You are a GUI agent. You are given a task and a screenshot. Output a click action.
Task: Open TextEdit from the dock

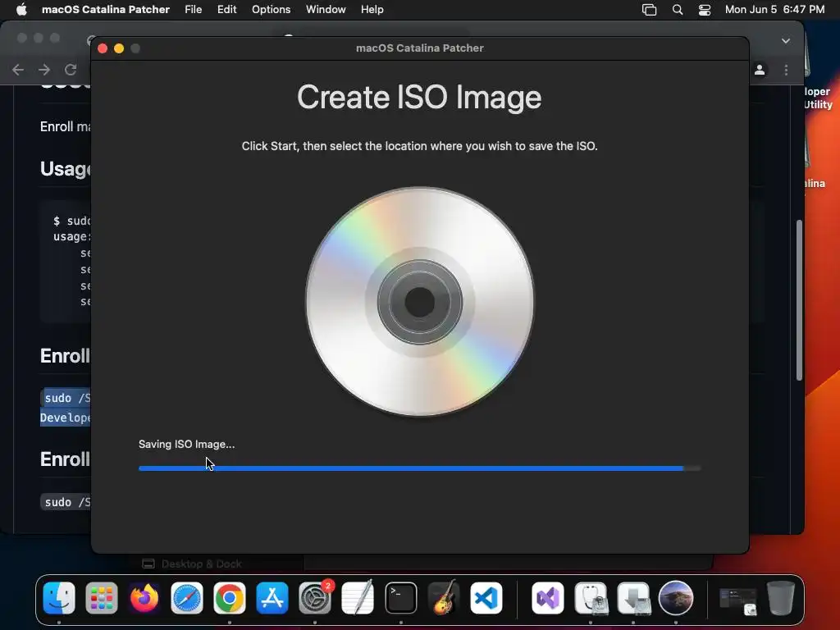(x=358, y=598)
